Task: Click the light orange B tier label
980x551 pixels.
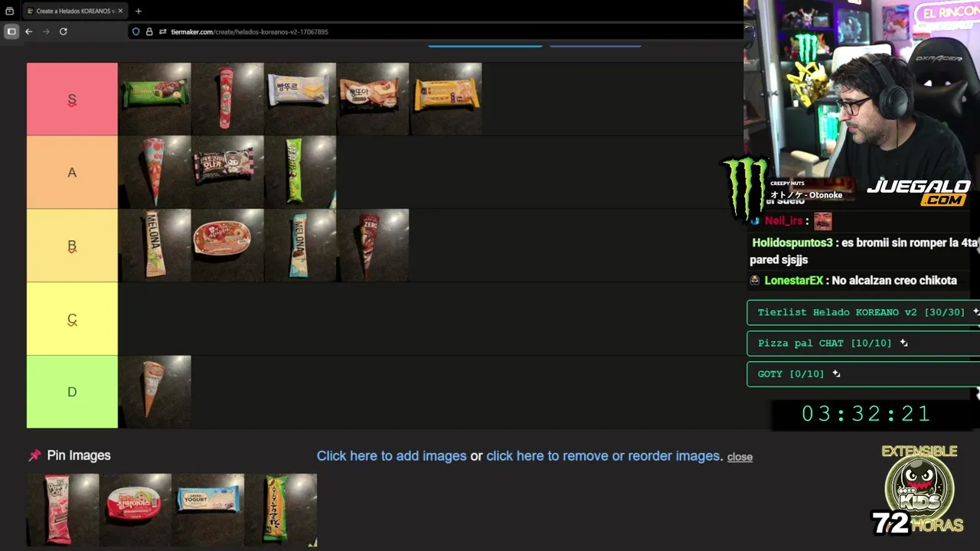Action: [x=72, y=246]
